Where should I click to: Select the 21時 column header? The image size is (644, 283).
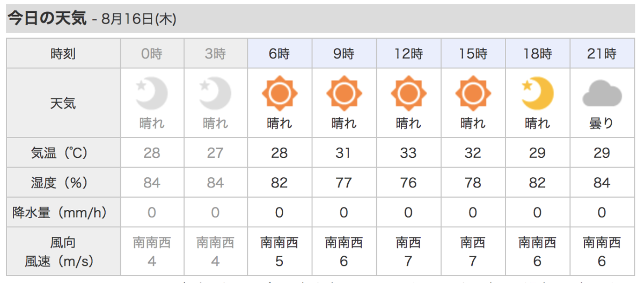[x=602, y=54]
